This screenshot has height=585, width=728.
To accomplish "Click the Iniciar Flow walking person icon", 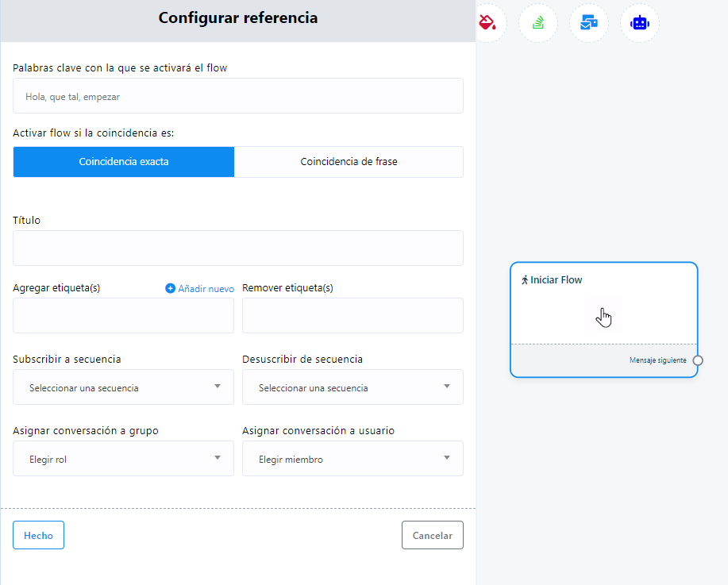I will tap(525, 280).
